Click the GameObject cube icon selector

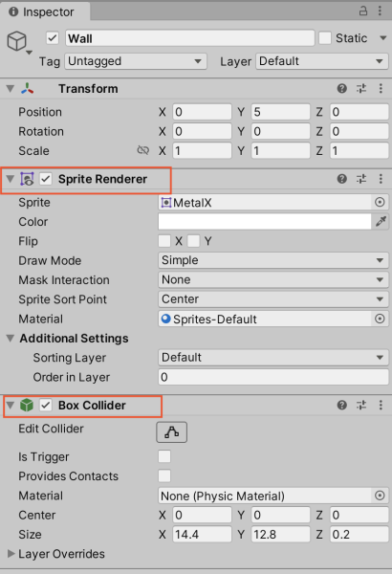pos(18,41)
